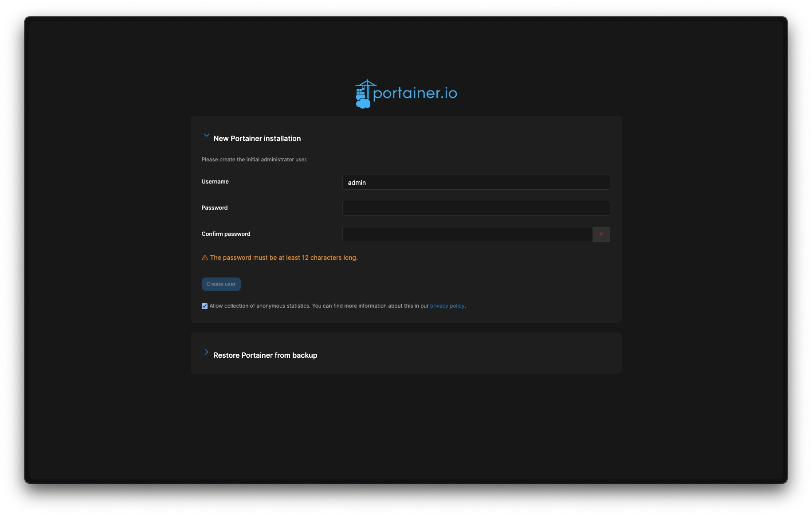Screen dimensions: 812x516
Task: Click the orange warning triangle icon
Action: point(204,258)
